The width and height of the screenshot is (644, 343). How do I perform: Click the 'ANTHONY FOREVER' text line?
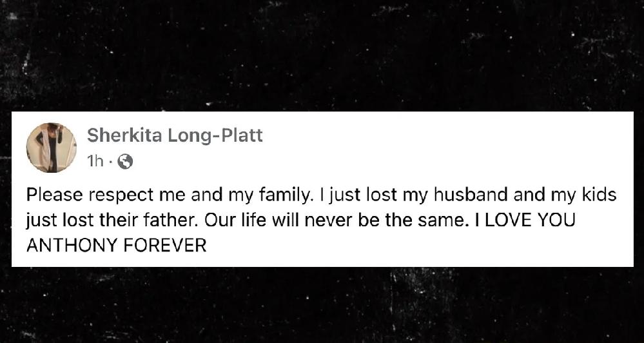tap(116, 246)
